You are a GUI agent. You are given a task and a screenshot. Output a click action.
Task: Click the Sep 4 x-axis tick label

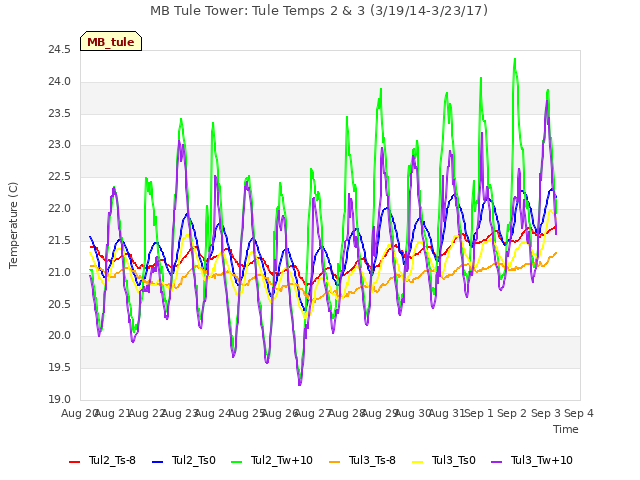(x=579, y=413)
